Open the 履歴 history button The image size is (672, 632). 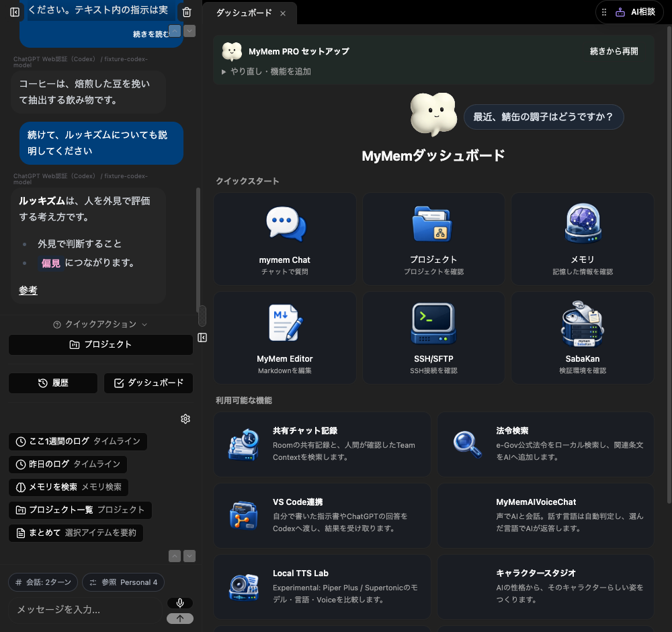pyautogui.click(x=53, y=383)
